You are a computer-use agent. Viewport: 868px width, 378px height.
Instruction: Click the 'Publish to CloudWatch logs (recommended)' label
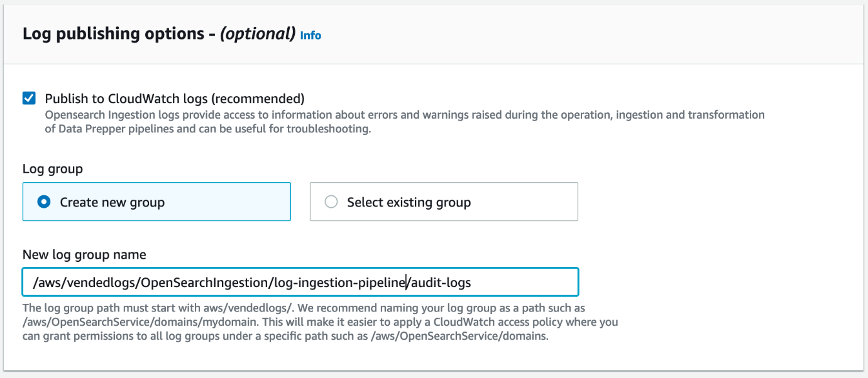[x=175, y=99]
